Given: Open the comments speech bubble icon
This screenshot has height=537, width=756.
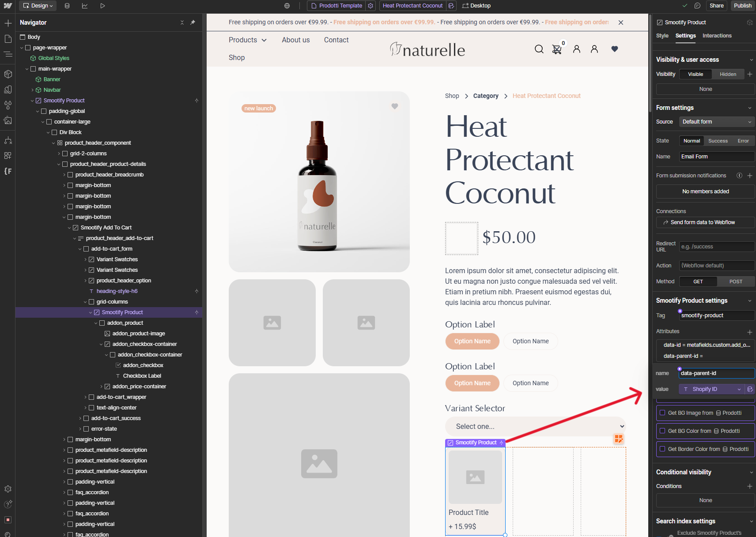Looking at the screenshot, I should (x=697, y=6).
